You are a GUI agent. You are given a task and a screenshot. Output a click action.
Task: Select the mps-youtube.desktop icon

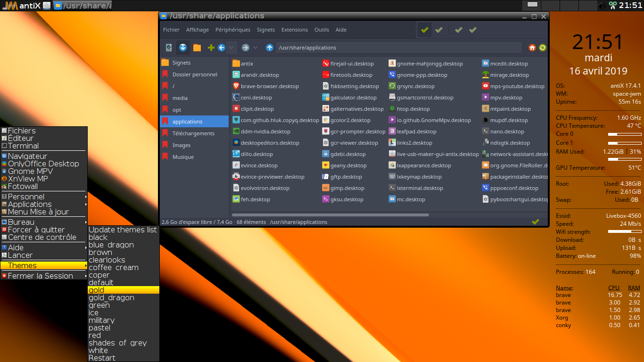point(486,86)
